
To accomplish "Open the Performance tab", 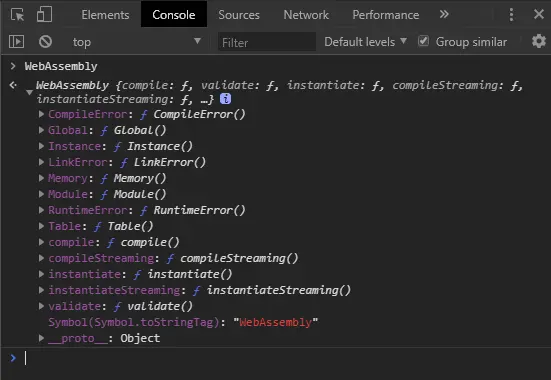I will coord(385,15).
